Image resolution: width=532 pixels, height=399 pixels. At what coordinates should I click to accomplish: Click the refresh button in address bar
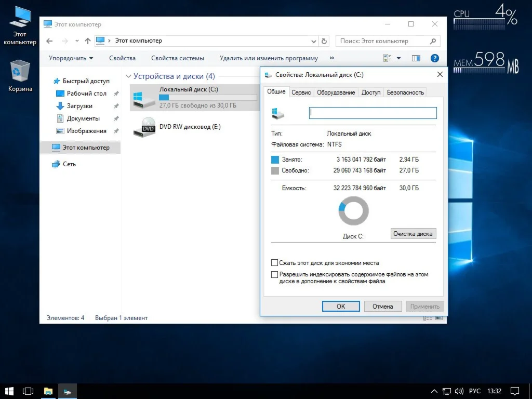(325, 41)
